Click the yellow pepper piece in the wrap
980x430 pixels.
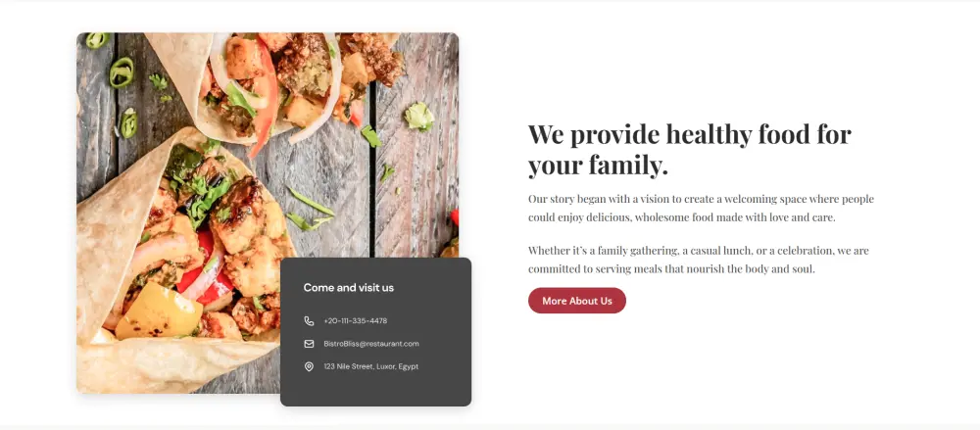click(158, 311)
